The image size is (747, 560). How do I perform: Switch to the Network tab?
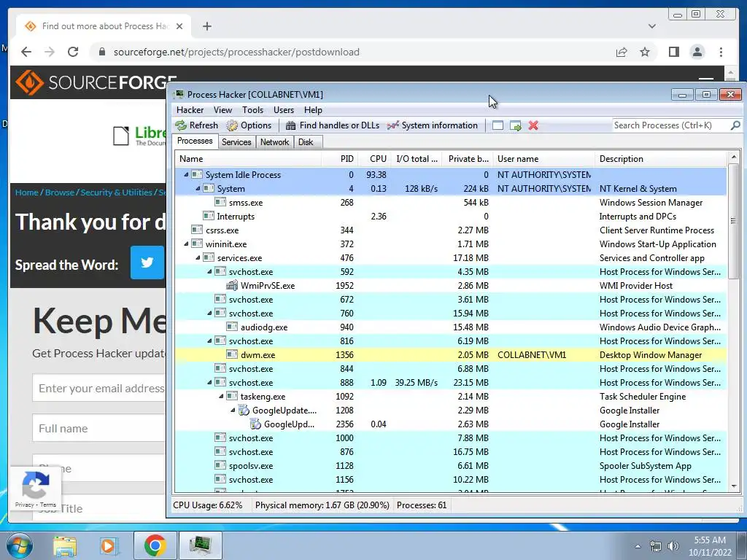pos(274,142)
